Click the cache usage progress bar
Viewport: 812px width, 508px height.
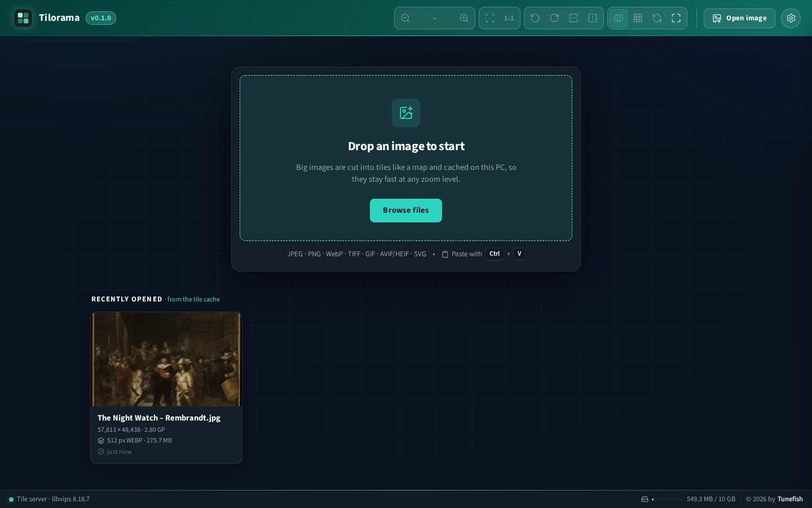pyautogui.click(x=668, y=499)
